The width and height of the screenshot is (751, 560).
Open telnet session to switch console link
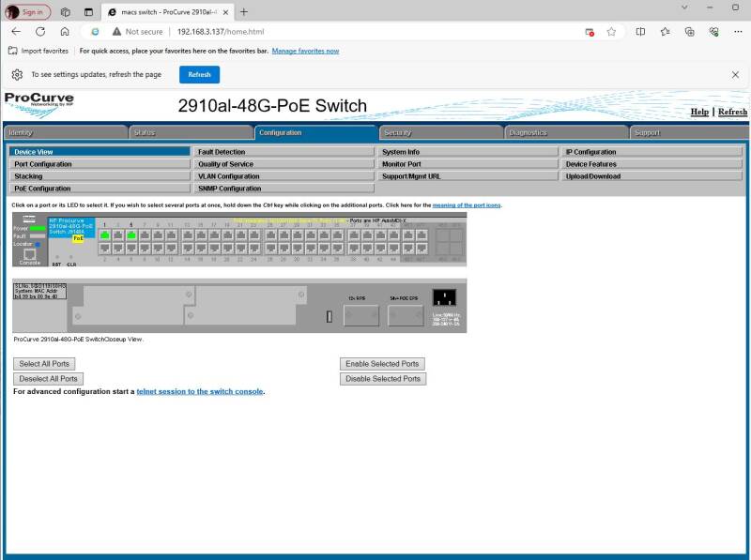pos(200,391)
